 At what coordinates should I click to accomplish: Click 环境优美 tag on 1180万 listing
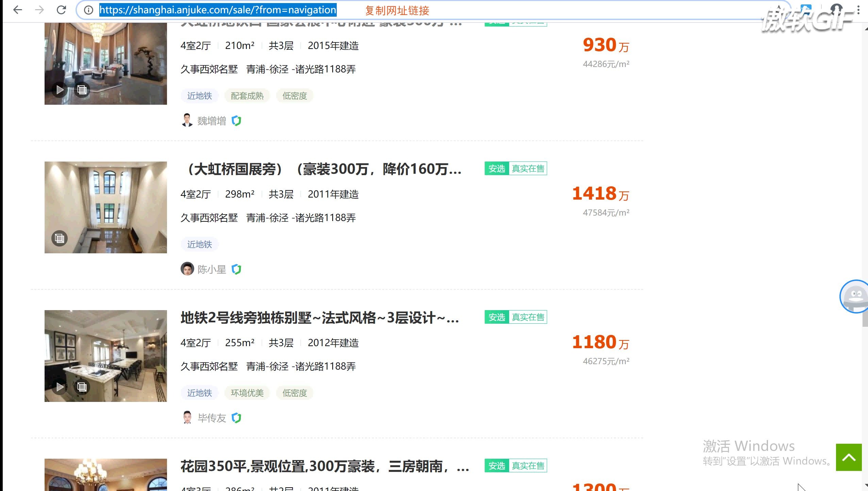247,393
